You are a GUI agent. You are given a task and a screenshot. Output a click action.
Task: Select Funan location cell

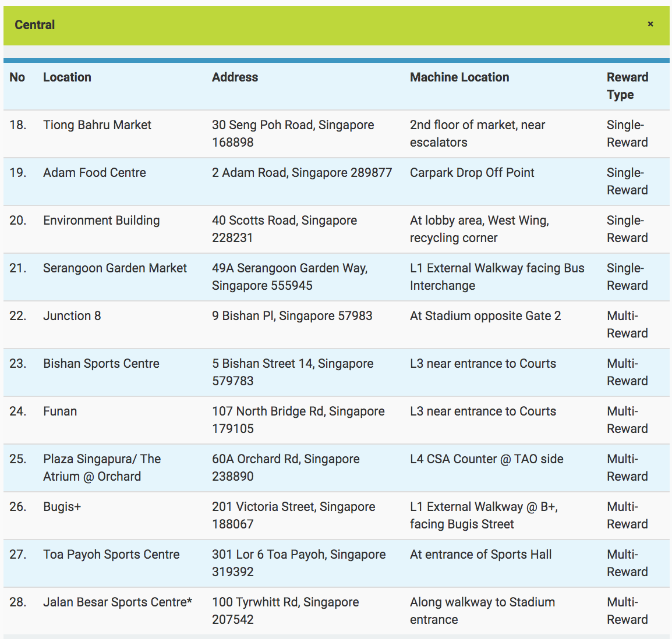pyautogui.click(x=60, y=411)
